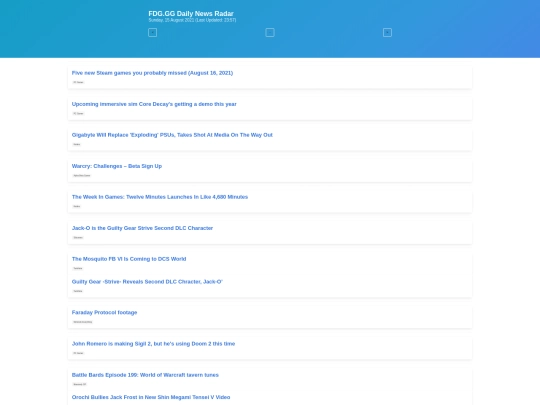Click source tag under 'The Week In Games'
Viewport: 540px width, 405px height.
pos(76,206)
